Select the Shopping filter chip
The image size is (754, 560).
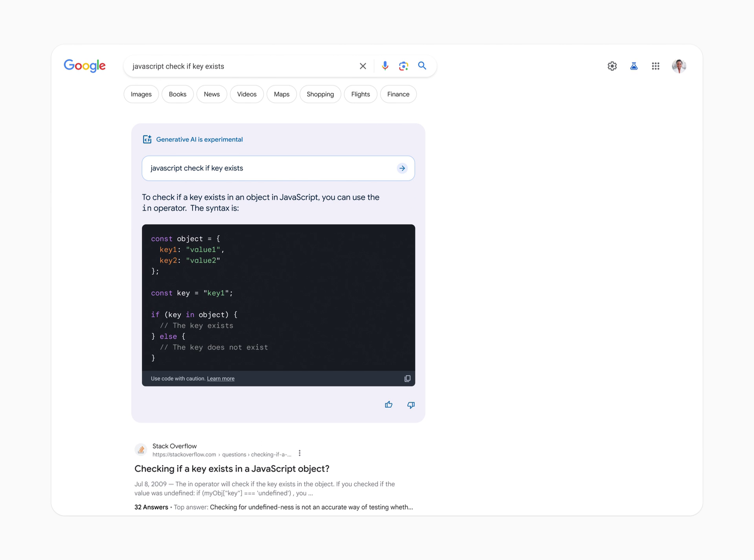[320, 94]
